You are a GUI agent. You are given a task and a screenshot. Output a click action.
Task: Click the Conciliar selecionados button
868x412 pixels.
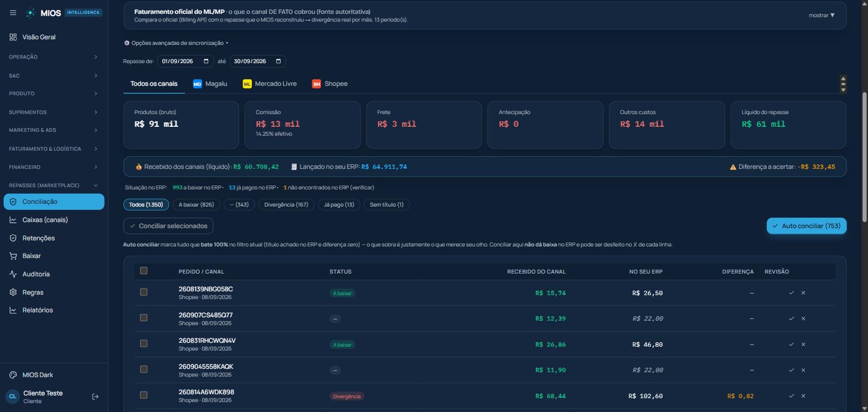(168, 226)
